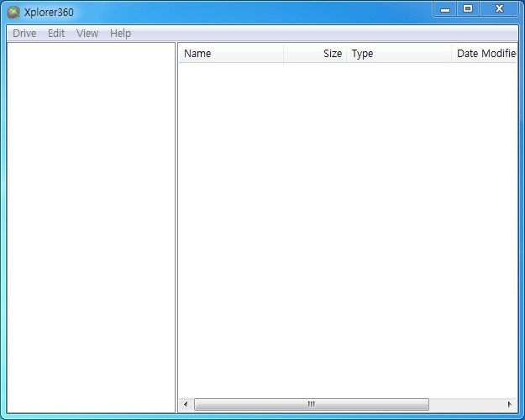The height and width of the screenshot is (420, 525).
Task: Click the horizontal scrollbar left arrow
Action: 186,404
